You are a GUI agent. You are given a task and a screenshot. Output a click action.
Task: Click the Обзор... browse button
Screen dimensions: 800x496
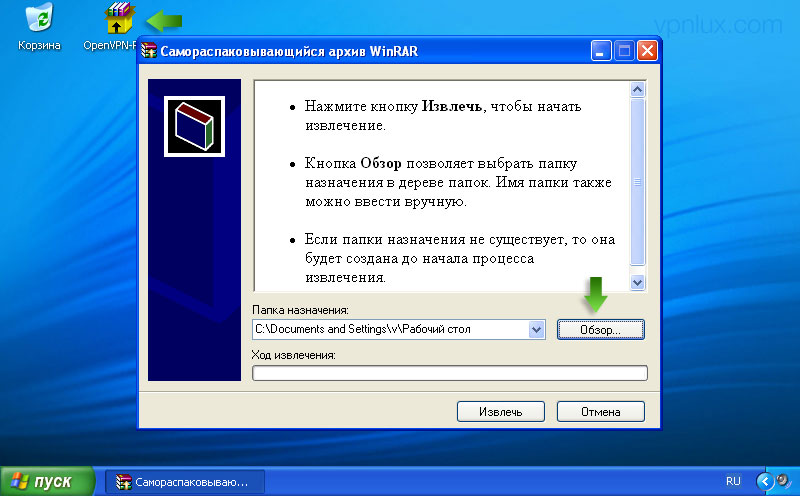601,330
